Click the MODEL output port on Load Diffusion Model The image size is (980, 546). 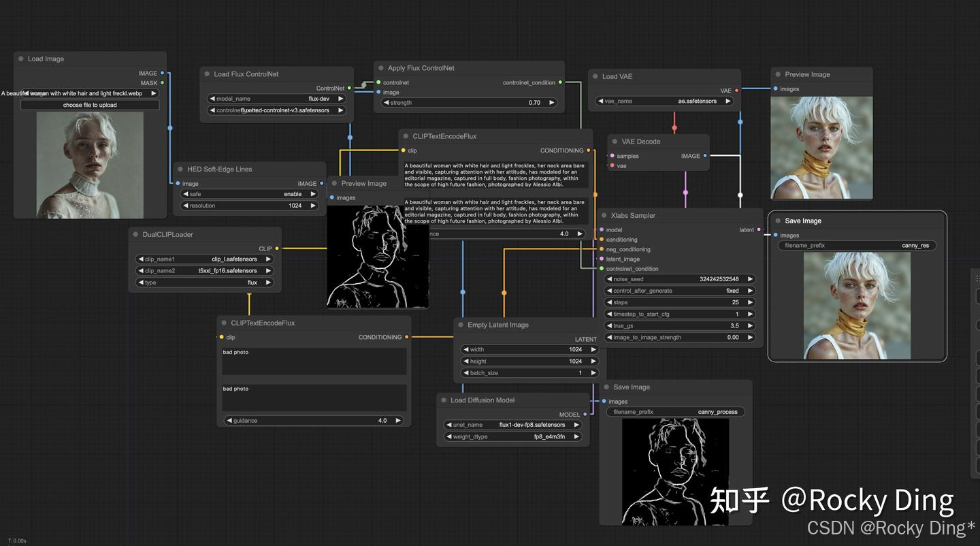(585, 414)
